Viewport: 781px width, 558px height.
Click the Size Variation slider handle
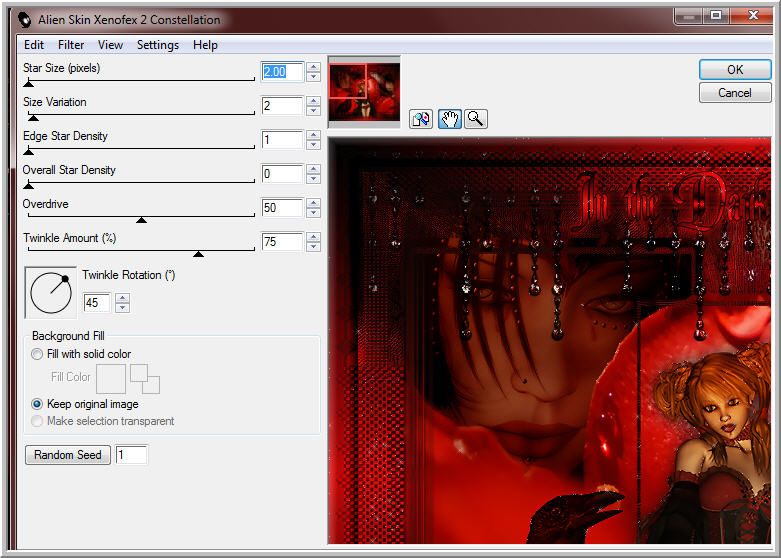[x=33, y=118]
